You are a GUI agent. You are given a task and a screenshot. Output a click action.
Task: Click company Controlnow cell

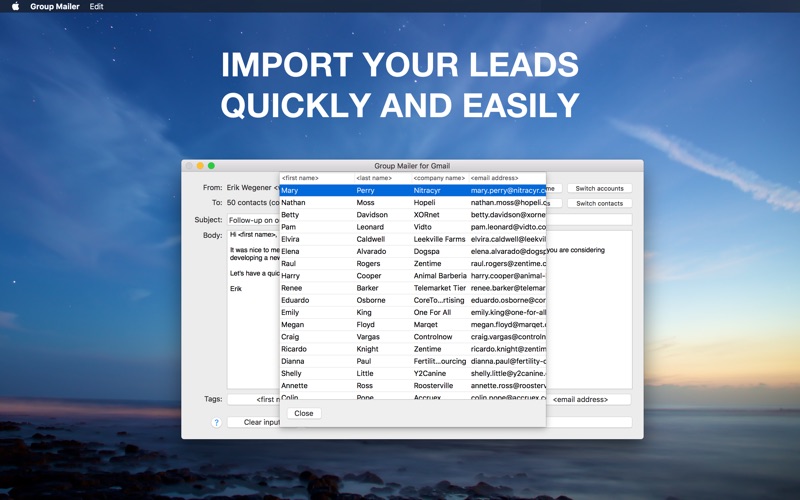(x=433, y=337)
